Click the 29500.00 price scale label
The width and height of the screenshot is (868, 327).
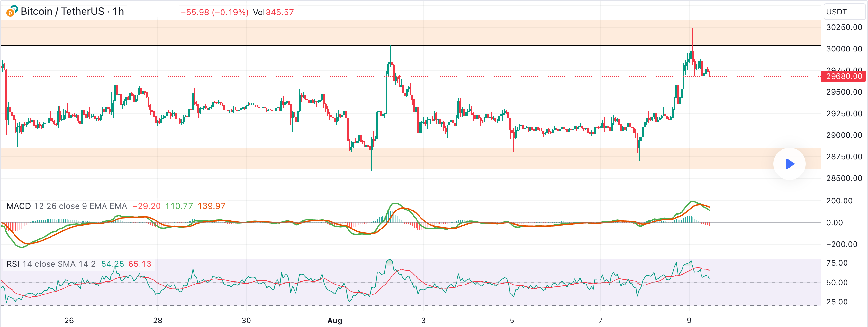pyautogui.click(x=844, y=92)
